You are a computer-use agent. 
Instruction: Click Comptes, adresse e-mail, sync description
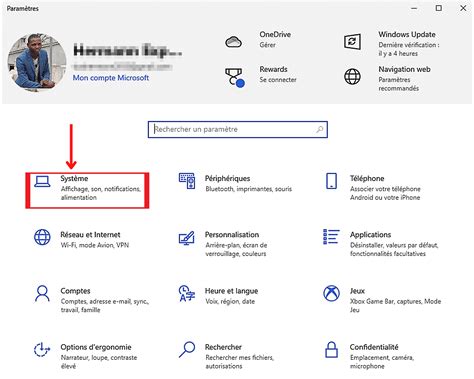tap(104, 306)
